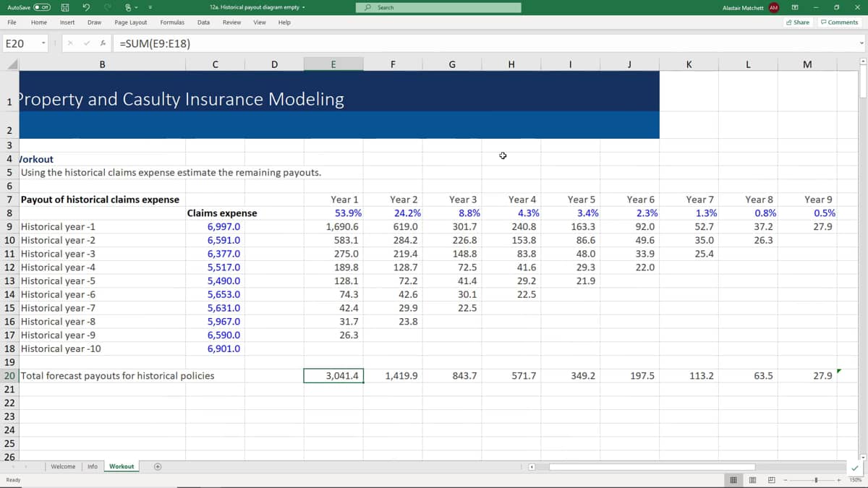Switch to the Welcome sheet tab
Screen dimensions: 868x488
(63, 466)
